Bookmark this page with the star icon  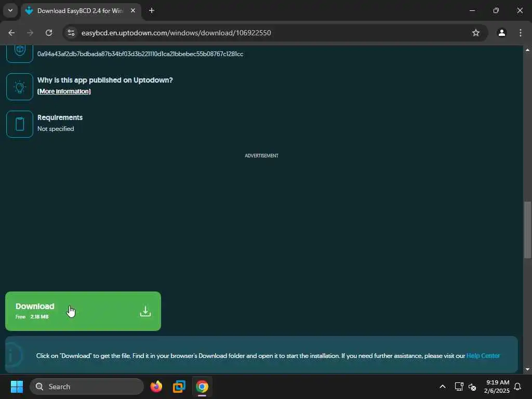(x=476, y=33)
